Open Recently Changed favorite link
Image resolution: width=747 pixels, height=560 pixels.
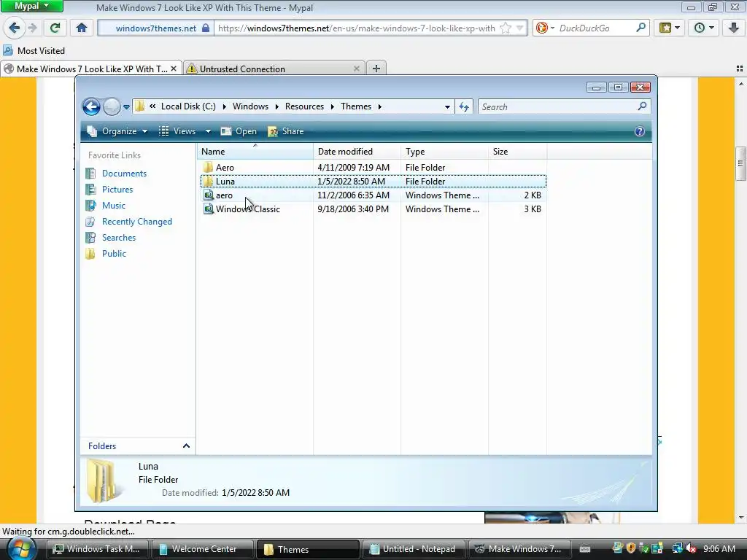coord(136,222)
